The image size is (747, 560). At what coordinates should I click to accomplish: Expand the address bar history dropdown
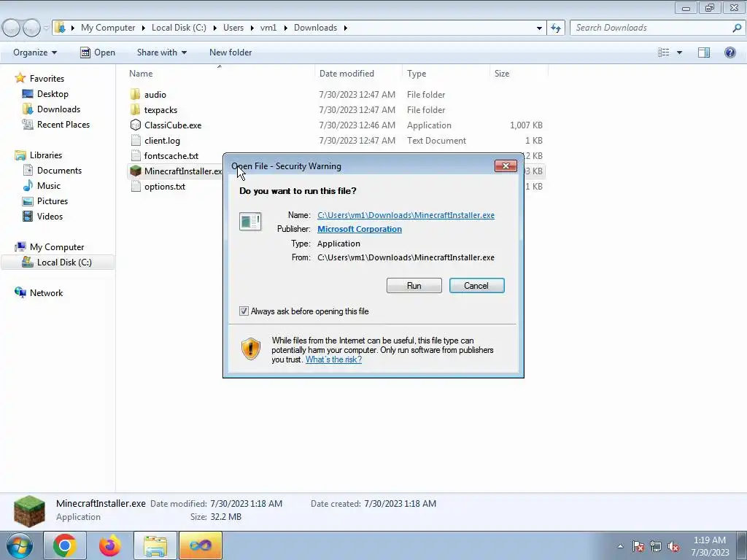(539, 28)
